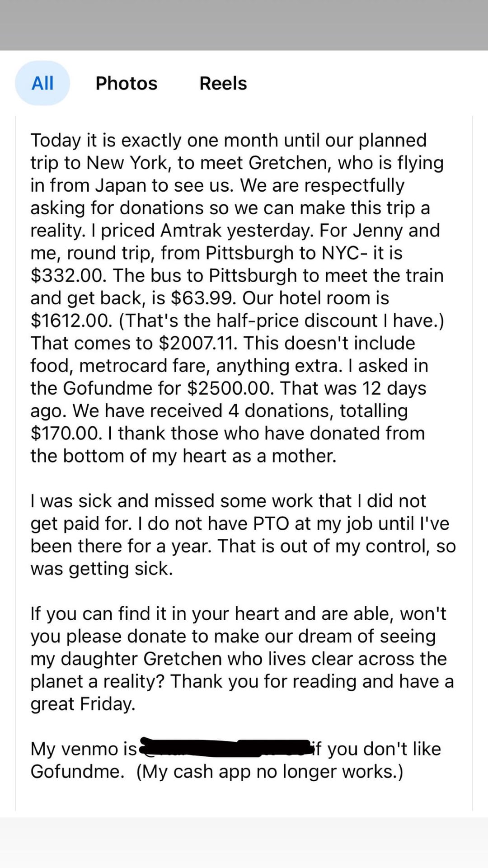
Task: Select the All filter tab
Action: 42,83
